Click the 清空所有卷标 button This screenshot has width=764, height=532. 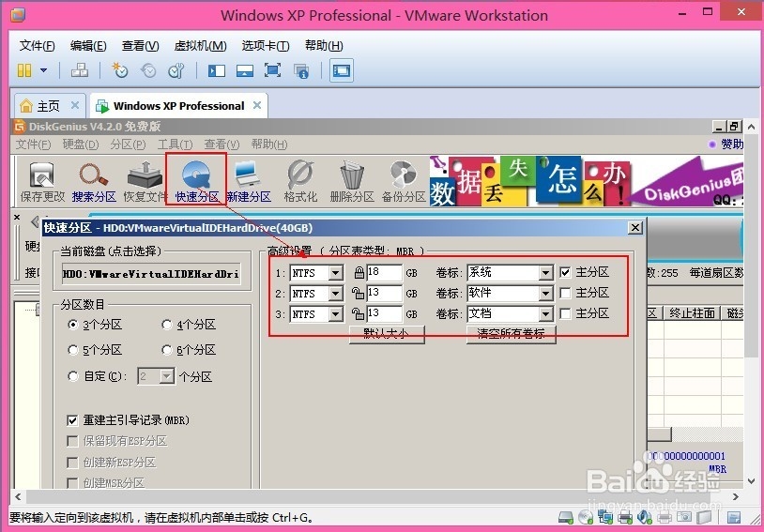(x=512, y=334)
